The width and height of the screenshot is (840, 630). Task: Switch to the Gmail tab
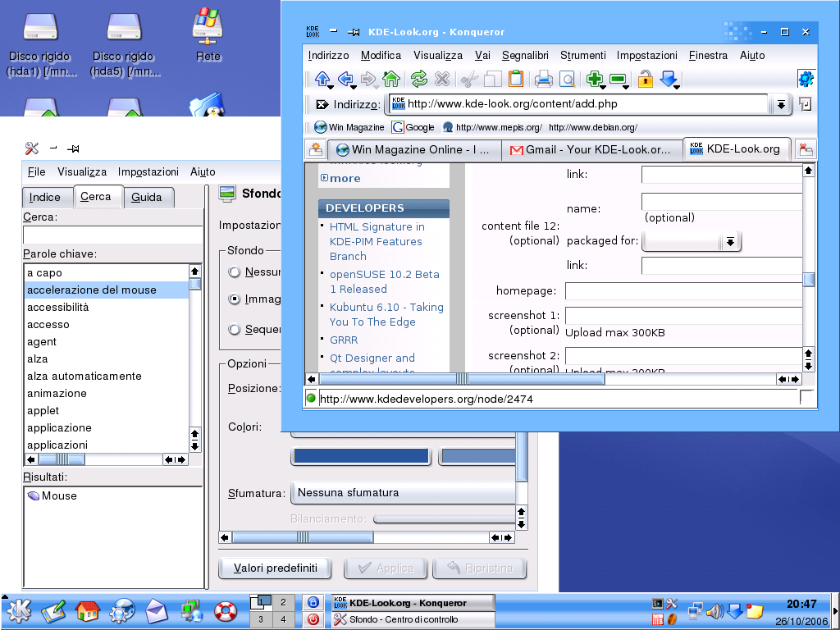click(592, 150)
